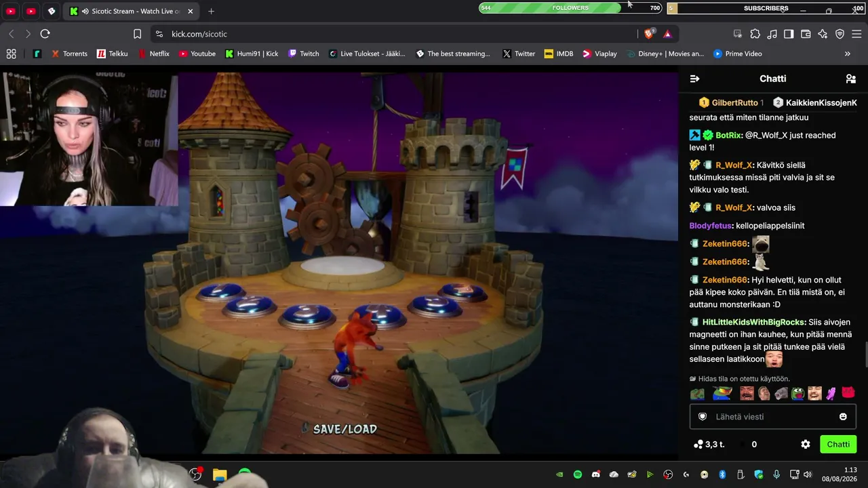Viewport: 868px width, 488px height.
Task: Click the Lähetä viesti message field
Action: [x=772, y=417]
